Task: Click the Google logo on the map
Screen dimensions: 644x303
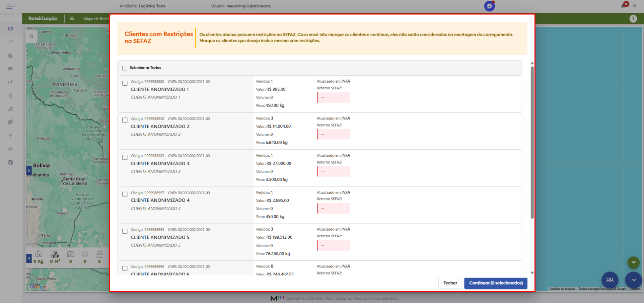Action: [x=38, y=287]
